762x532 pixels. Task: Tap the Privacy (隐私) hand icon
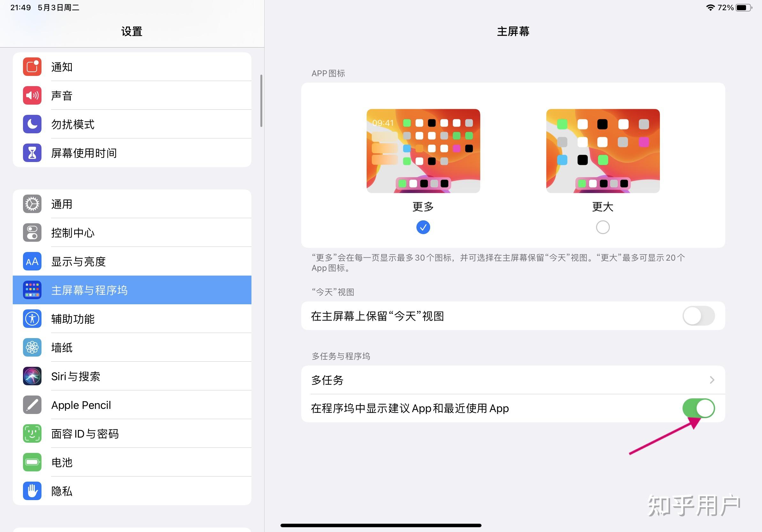32,491
